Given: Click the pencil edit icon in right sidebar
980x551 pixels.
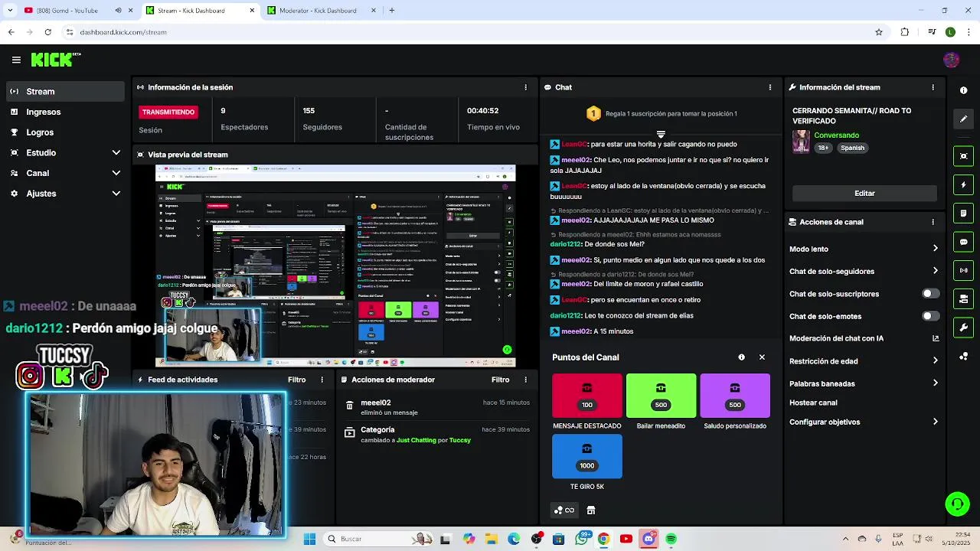Looking at the screenshot, I should click(x=963, y=119).
